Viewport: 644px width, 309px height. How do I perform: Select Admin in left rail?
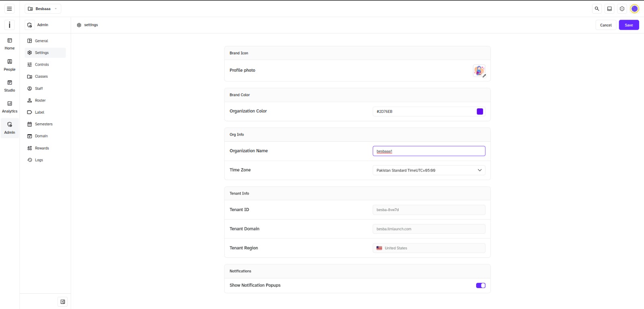click(x=10, y=128)
